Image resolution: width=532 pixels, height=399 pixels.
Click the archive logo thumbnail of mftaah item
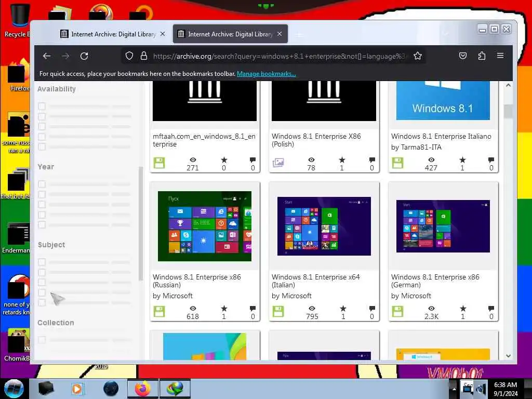[x=205, y=101]
